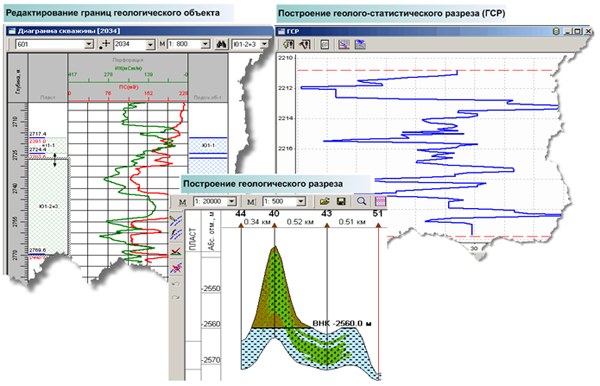Save the cross-section with the floppy disk icon
The height and width of the screenshot is (386, 600).
(341, 201)
